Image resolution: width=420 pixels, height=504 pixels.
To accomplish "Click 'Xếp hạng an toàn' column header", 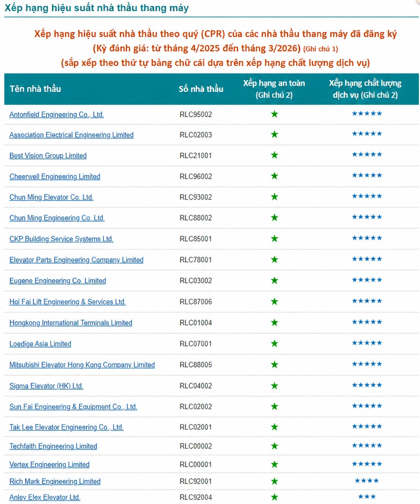I will click(274, 89).
